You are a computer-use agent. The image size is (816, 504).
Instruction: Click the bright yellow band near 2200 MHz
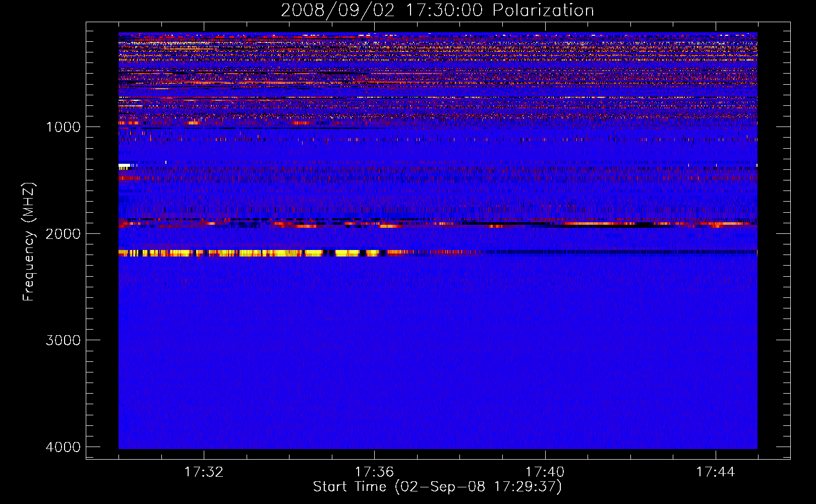tap(262, 253)
